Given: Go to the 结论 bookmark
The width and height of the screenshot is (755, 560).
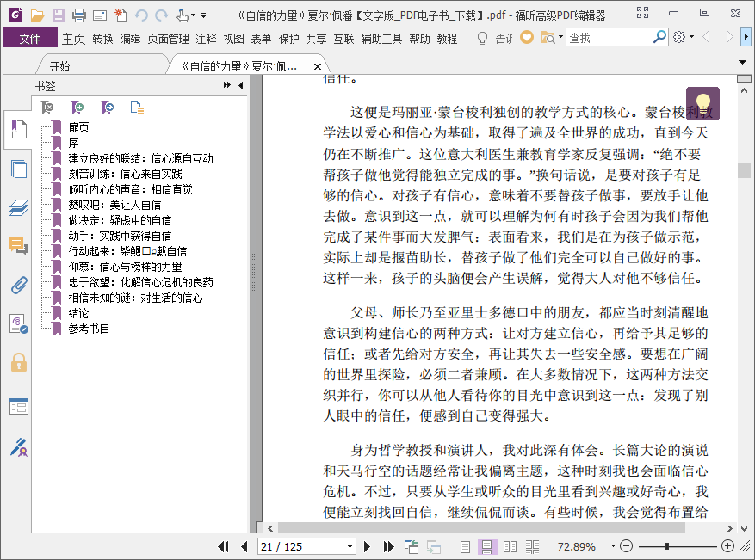Looking at the screenshot, I should click(78, 313).
